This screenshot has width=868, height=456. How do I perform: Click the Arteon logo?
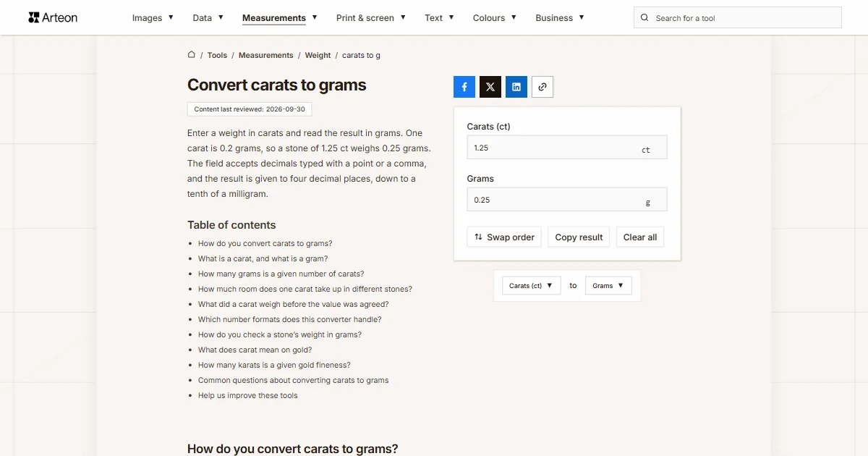pos(53,17)
